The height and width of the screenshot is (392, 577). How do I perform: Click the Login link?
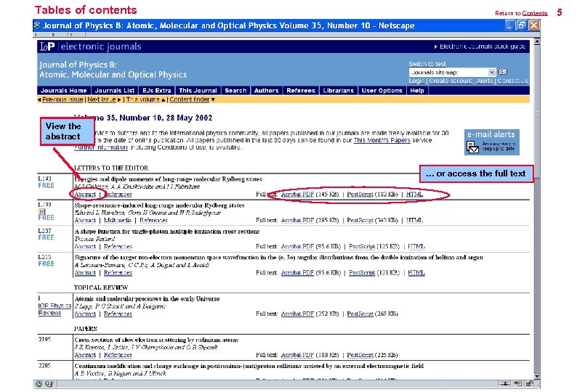click(x=416, y=81)
